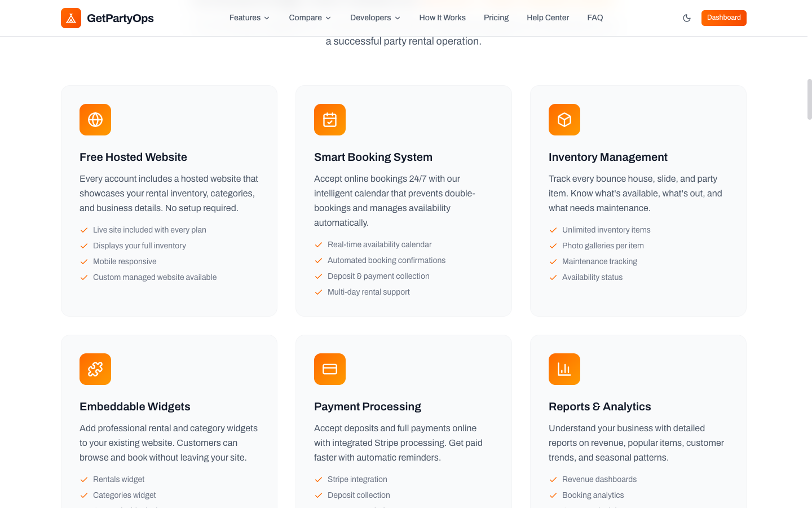Click the checkmark beside Mobile responsive

tap(84, 262)
